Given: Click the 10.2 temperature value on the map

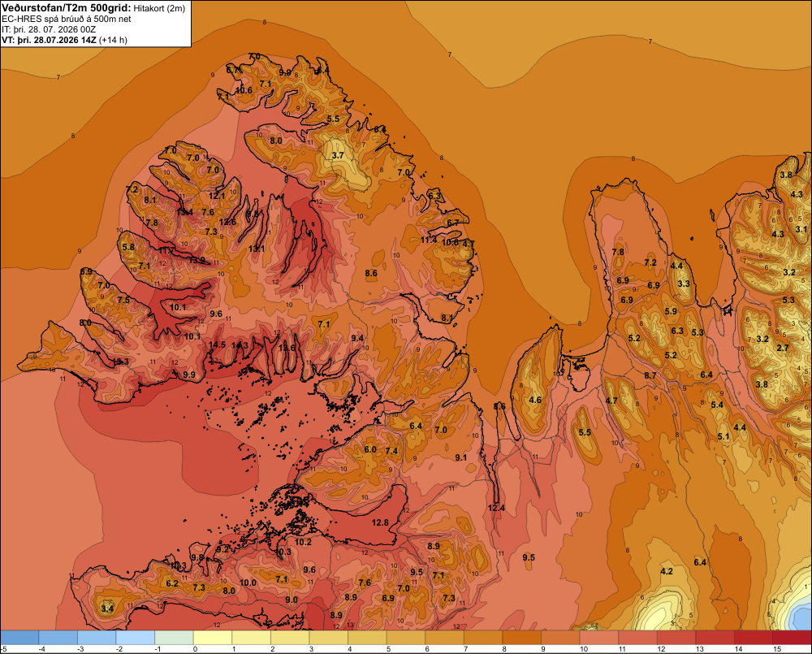Looking at the screenshot, I should point(303,542).
